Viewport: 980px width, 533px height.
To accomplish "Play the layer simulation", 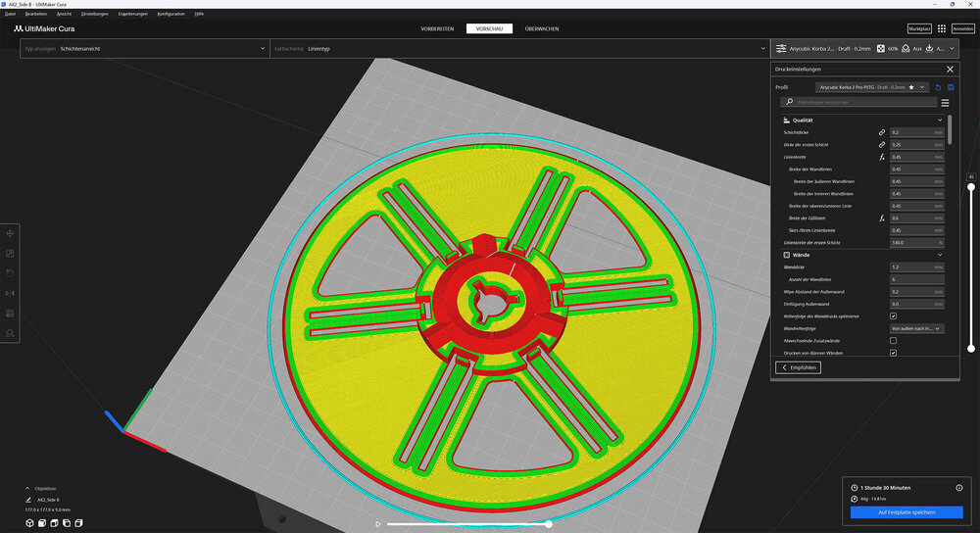I will pos(378,524).
